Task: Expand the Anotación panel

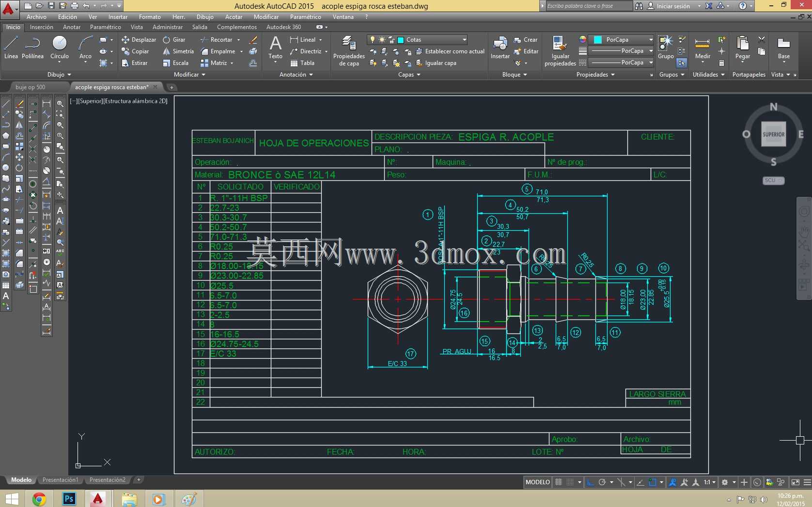Action: tap(296, 75)
